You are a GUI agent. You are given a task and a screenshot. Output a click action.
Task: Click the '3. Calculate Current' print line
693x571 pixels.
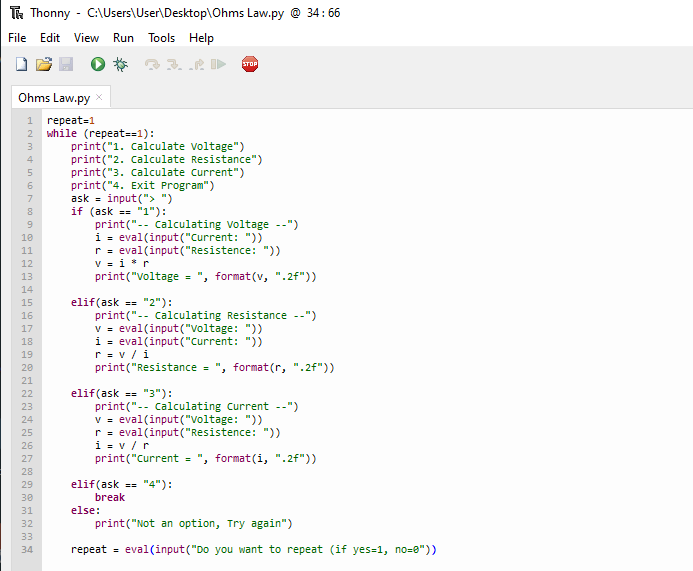pyautogui.click(x=158, y=172)
